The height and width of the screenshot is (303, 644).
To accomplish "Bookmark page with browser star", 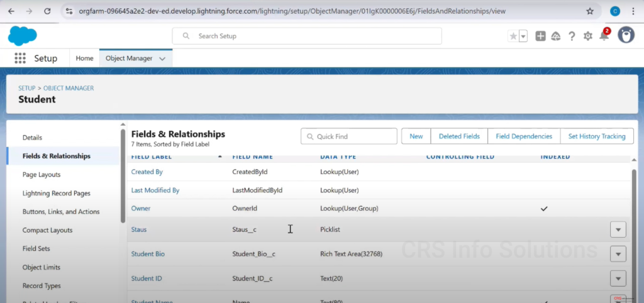I will click(590, 11).
